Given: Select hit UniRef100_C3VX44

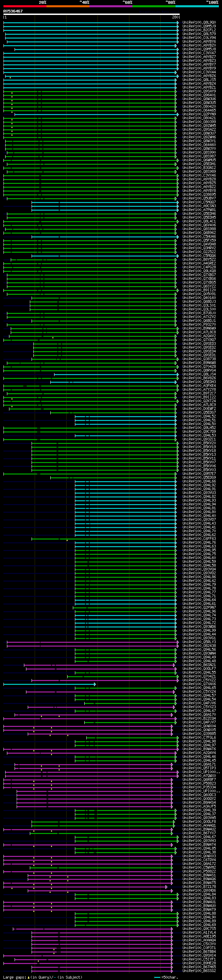Looking at the screenshot, I should tap(199, 72).
